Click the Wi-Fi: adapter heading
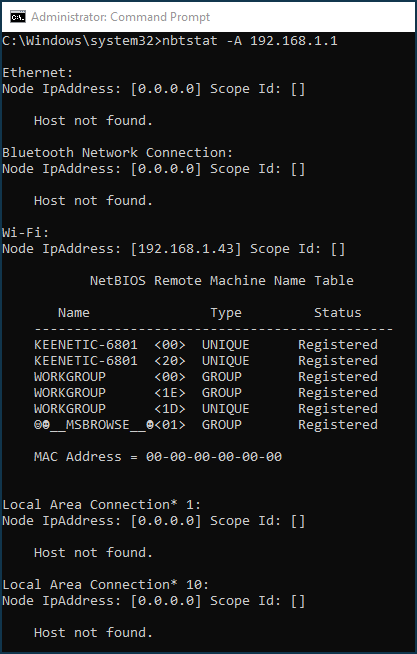Image resolution: width=417 pixels, height=654 pixels. pos(25,232)
